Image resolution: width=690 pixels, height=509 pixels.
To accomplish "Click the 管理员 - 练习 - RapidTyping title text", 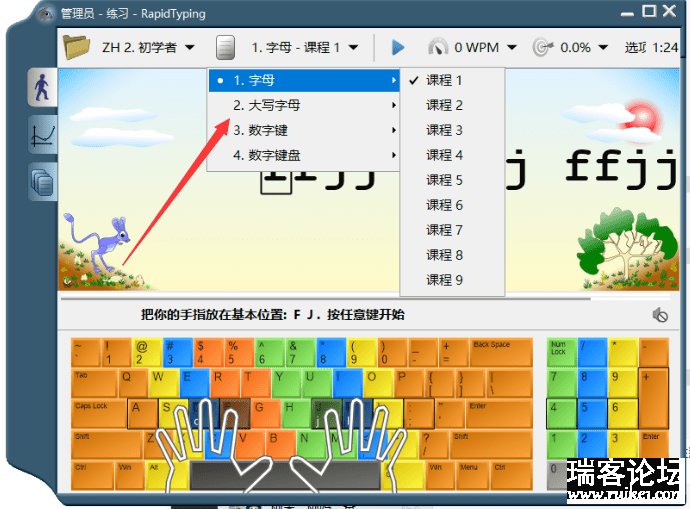I will point(133,14).
